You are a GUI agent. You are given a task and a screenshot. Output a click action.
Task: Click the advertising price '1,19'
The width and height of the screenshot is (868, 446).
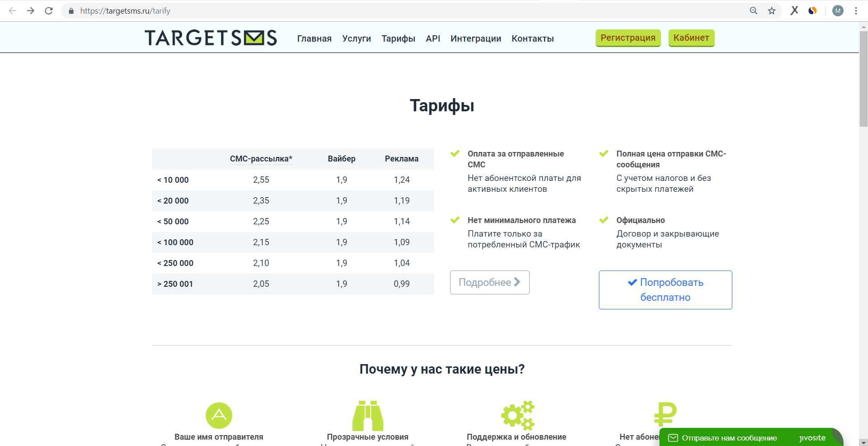click(402, 201)
